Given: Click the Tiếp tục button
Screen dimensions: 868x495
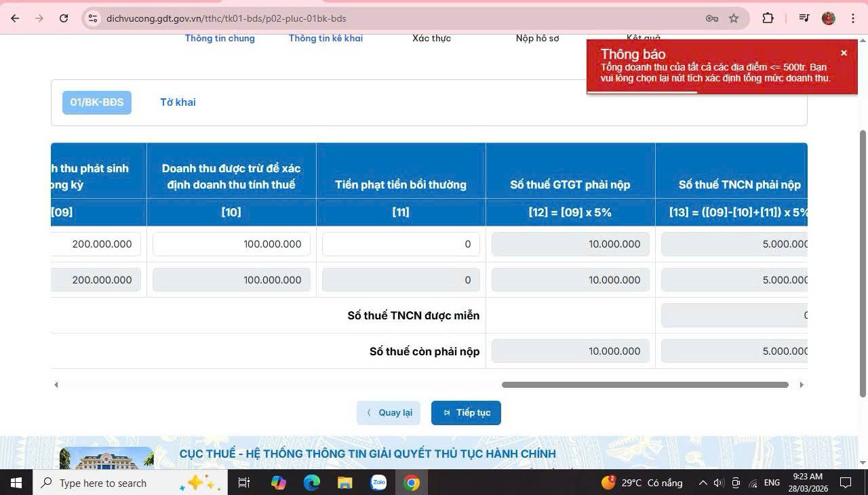Looking at the screenshot, I should [x=466, y=413].
